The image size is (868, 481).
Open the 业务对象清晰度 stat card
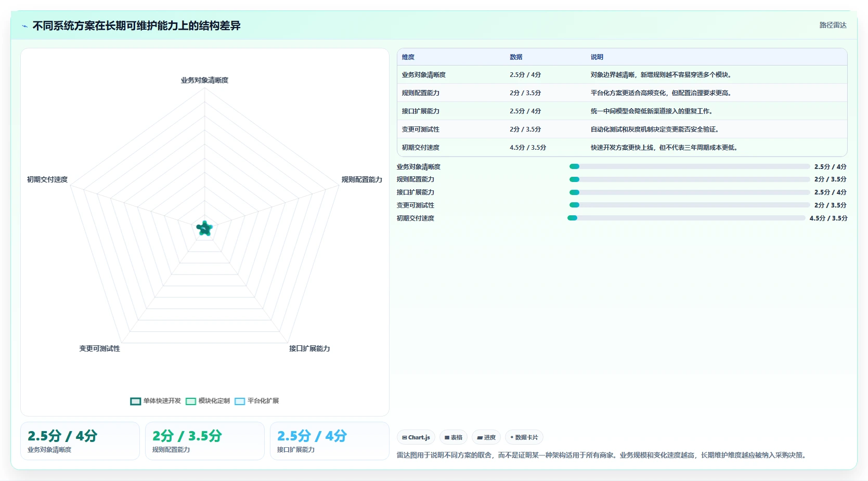click(80, 441)
